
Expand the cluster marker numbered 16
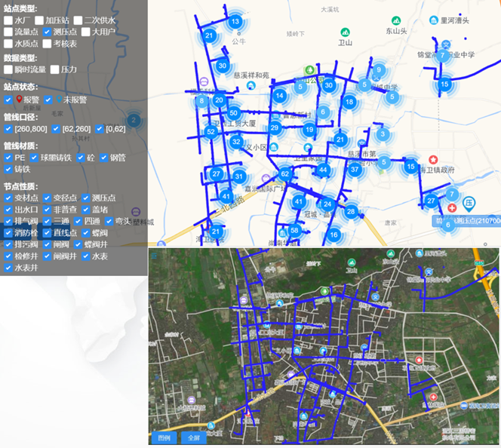pyautogui.click(x=334, y=235)
